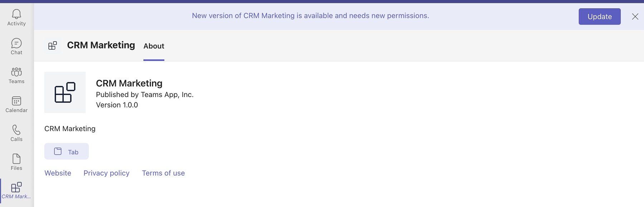Open the Files section
Screen dimensions: 644x207
point(16,162)
